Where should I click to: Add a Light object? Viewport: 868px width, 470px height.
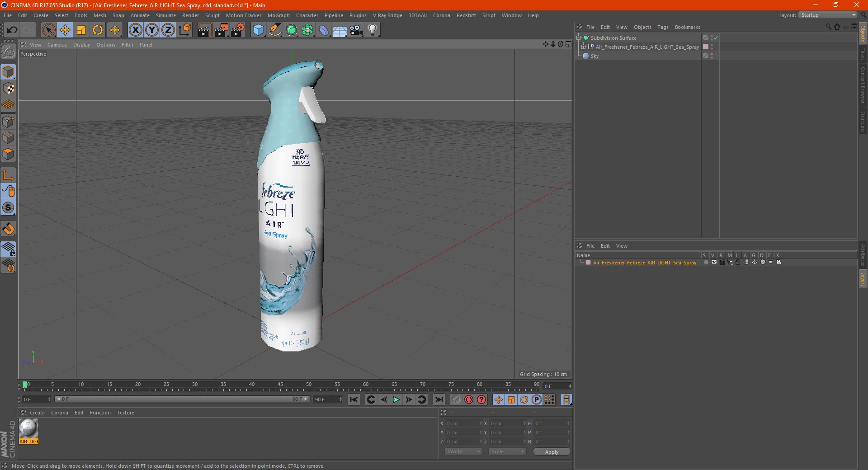point(373,30)
